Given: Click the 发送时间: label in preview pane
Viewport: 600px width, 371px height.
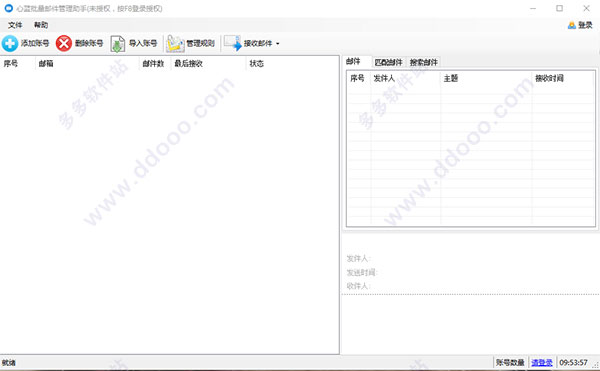Looking at the screenshot, I should (x=362, y=272).
